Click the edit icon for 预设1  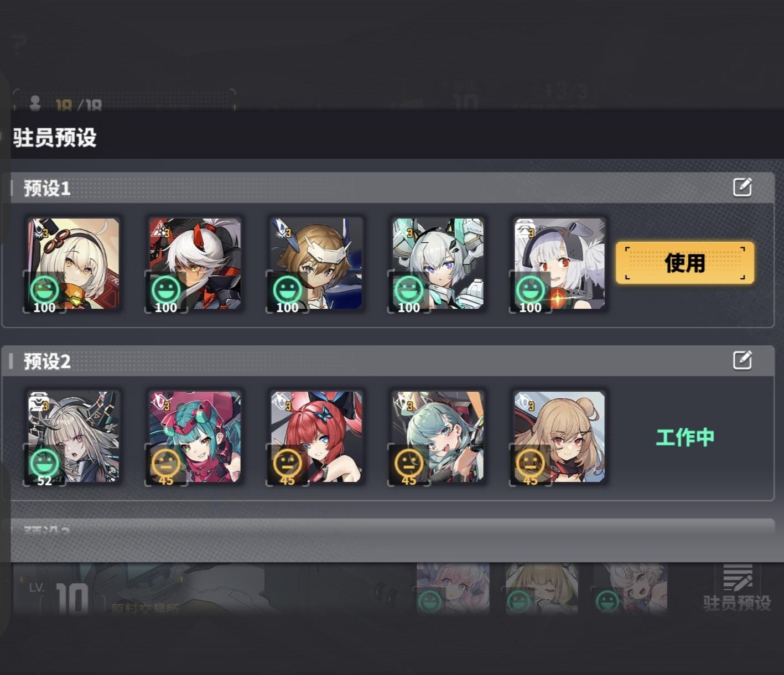click(742, 187)
